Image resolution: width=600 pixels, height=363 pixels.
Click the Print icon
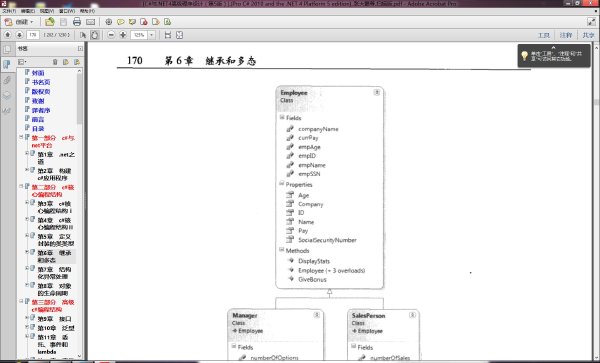coord(77,22)
